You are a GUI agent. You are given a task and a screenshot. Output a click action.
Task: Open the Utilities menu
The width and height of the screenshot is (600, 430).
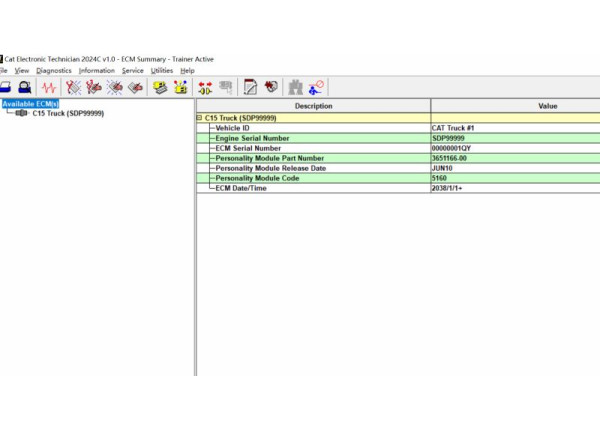point(161,71)
